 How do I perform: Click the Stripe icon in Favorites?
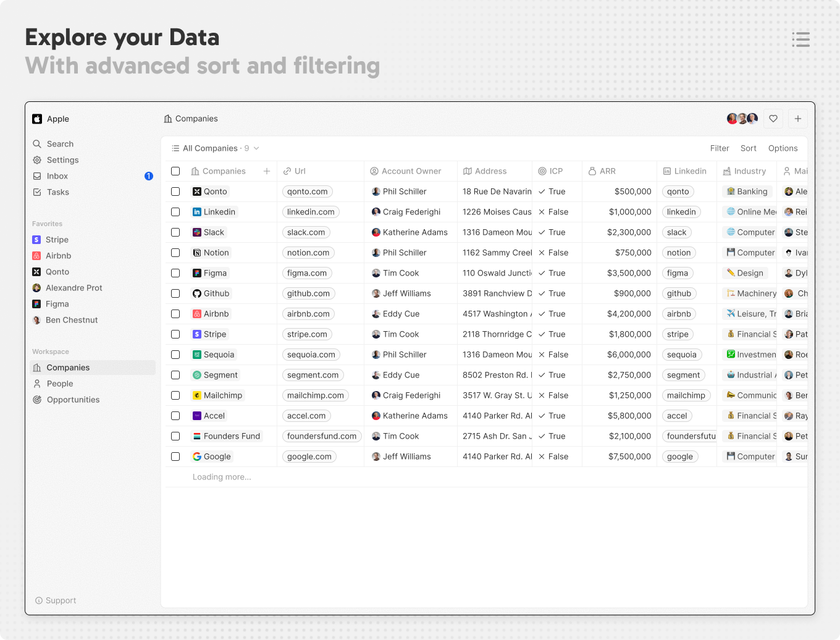(x=36, y=240)
